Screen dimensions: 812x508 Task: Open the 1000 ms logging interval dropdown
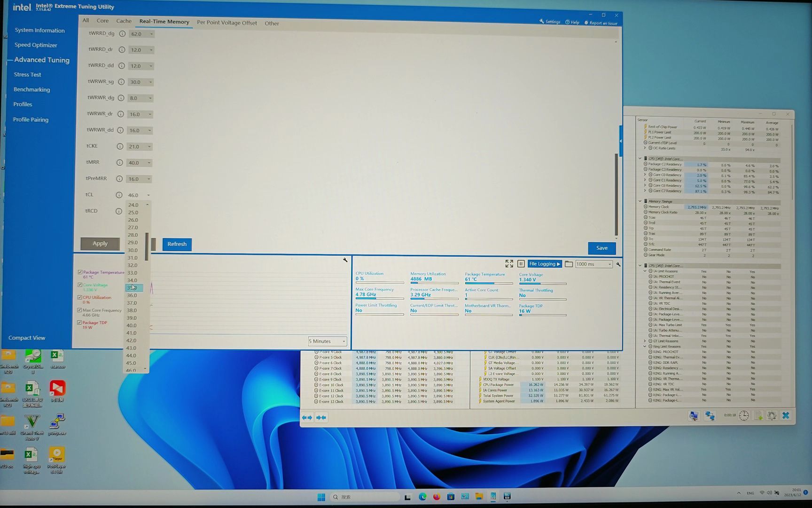593,264
